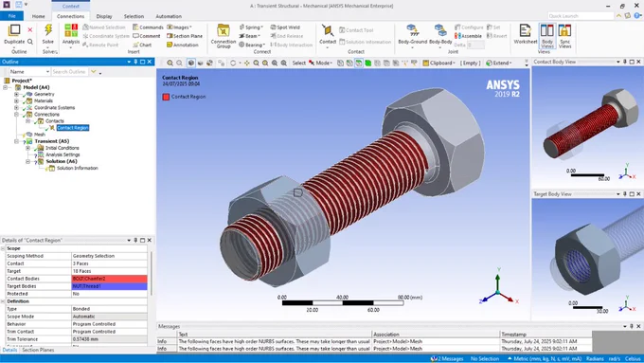The image size is (644, 363).
Task: Toggle the vertex selection filter
Action: (341, 63)
